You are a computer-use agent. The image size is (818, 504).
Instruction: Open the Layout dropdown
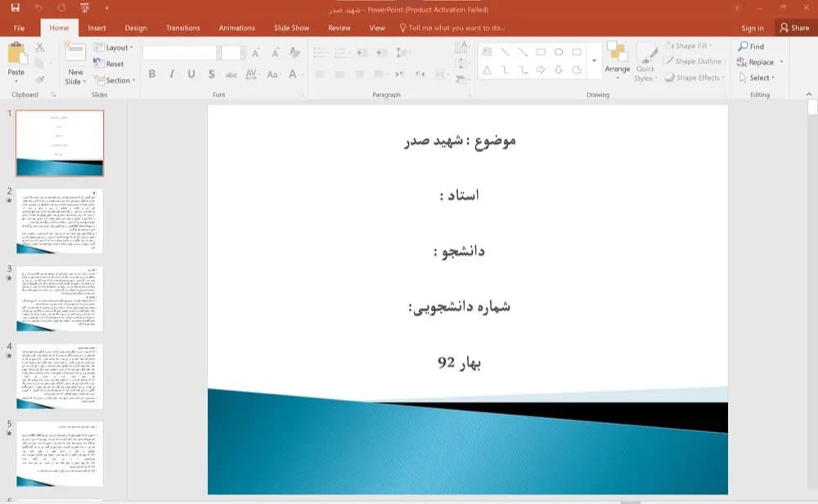click(x=113, y=47)
